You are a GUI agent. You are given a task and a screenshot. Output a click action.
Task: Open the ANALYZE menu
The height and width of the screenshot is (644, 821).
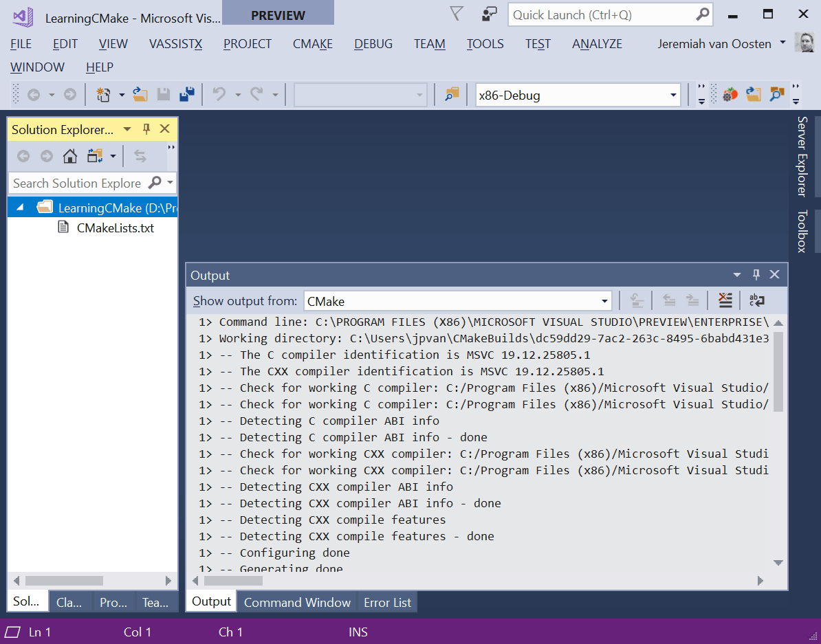(x=597, y=44)
